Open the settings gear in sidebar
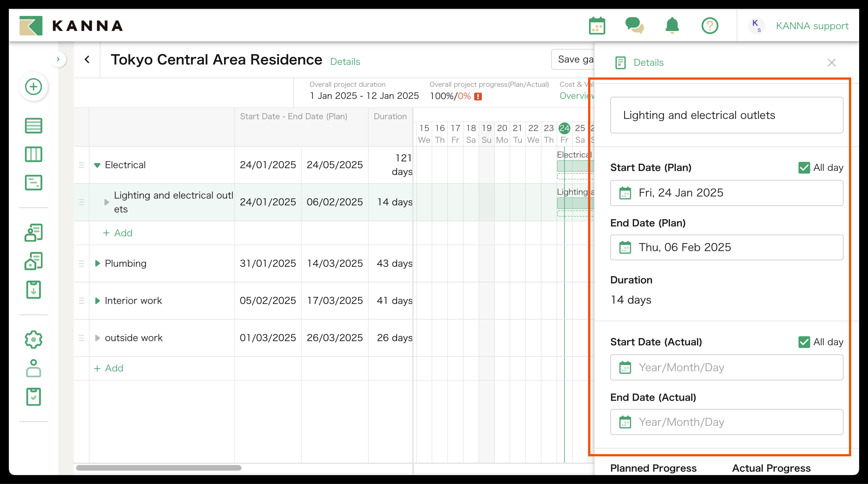This screenshot has width=868, height=484. [x=33, y=339]
